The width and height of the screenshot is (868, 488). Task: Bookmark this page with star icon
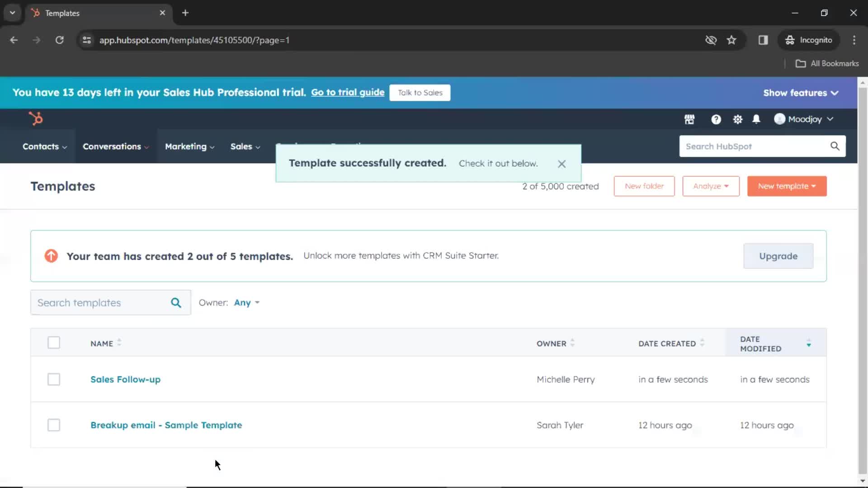click(x=731, y=40)
